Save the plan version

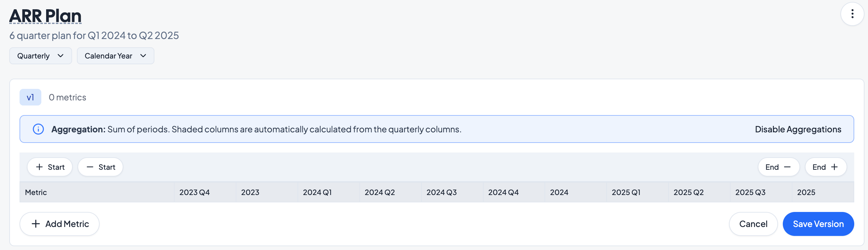(x=818, y=224)
